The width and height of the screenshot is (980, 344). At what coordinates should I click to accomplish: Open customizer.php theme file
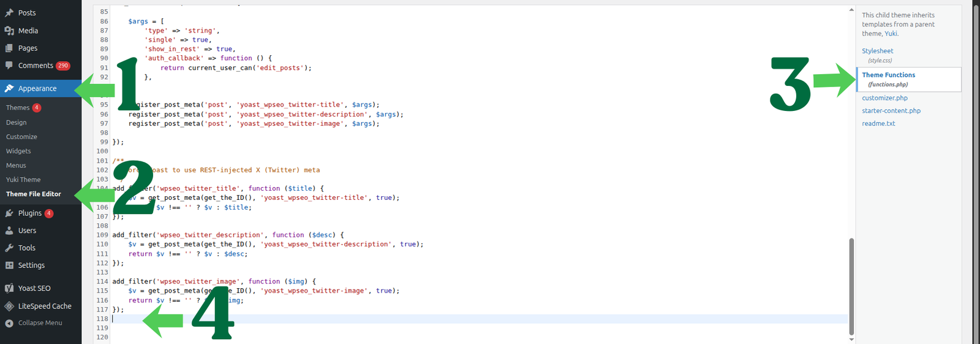click(x=884, y=98)
